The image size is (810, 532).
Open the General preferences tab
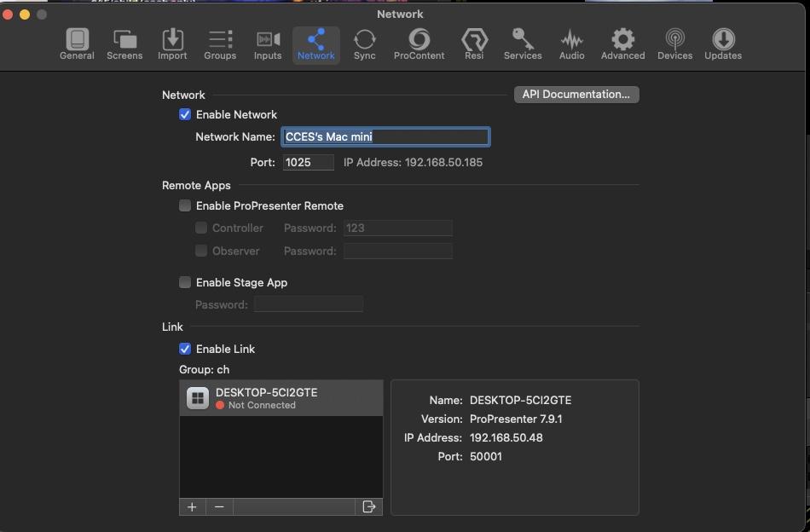[x=77, y=44]
